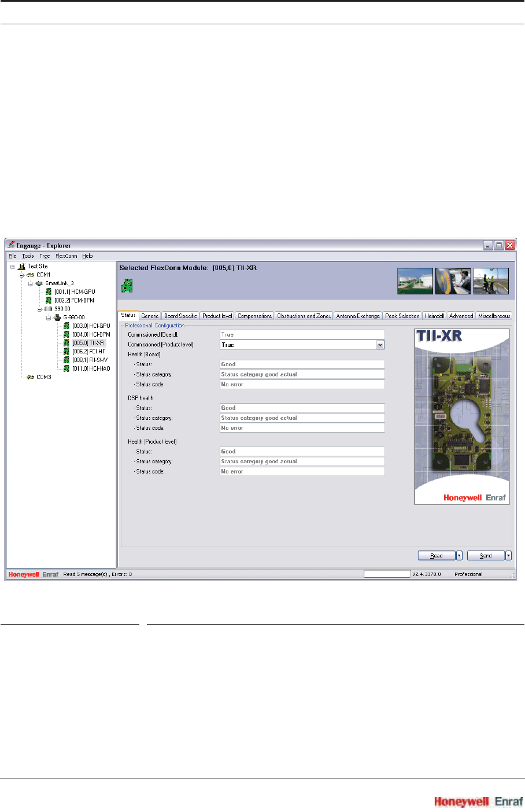Switch to the Miscellaneous tab

tap(494, 316)
